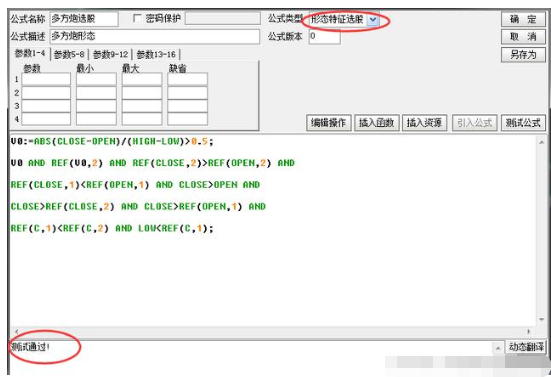Click the 插入资源 insert resource button

[424, 123]
